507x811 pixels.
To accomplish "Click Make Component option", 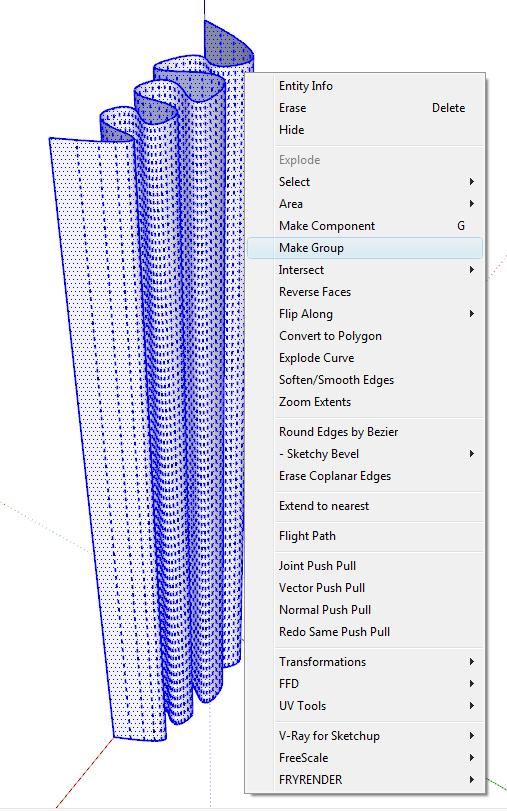I will pyautogui.click(x=365, y=226).
